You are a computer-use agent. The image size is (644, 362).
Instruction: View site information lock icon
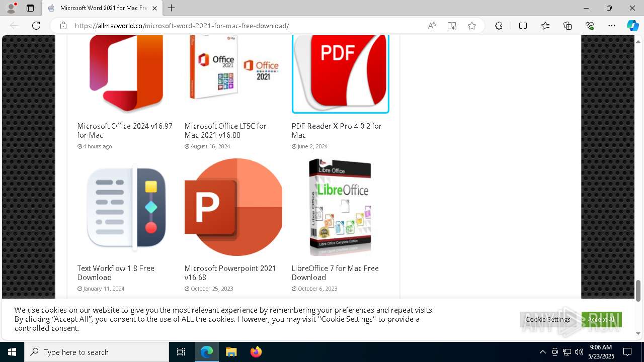tap(63, 26)
